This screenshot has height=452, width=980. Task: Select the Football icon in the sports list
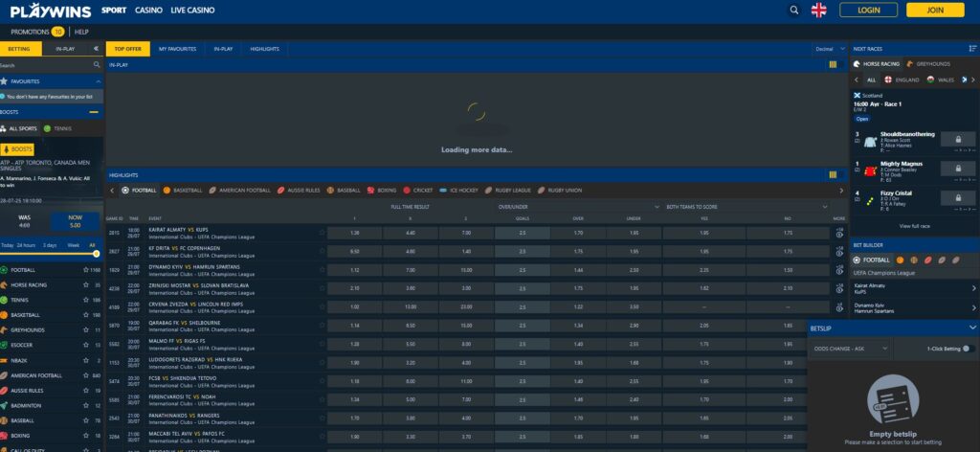tap(4, 270)
